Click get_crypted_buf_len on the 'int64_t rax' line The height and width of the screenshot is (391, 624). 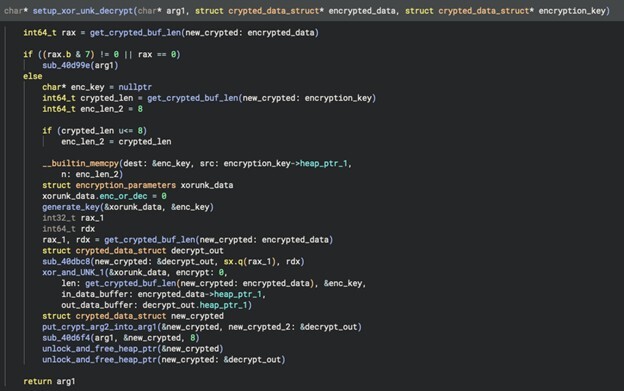(x=135, y=33)
